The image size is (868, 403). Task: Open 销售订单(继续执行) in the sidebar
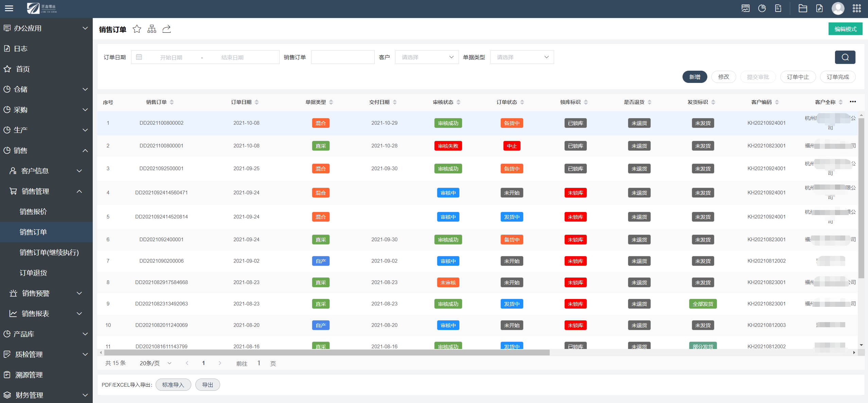(46, 252)
